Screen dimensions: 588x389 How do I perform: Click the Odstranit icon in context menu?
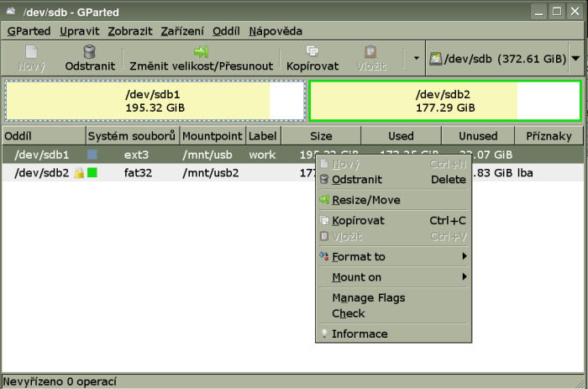pos(324,179)
